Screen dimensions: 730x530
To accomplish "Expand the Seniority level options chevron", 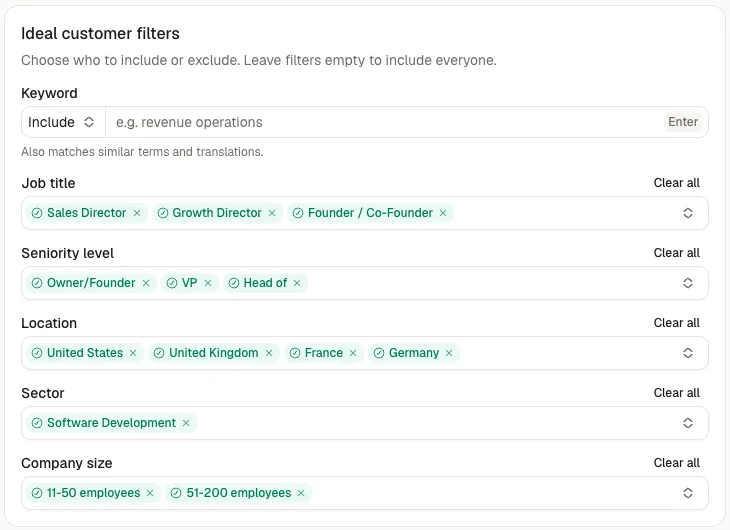I will coord(688,283).
